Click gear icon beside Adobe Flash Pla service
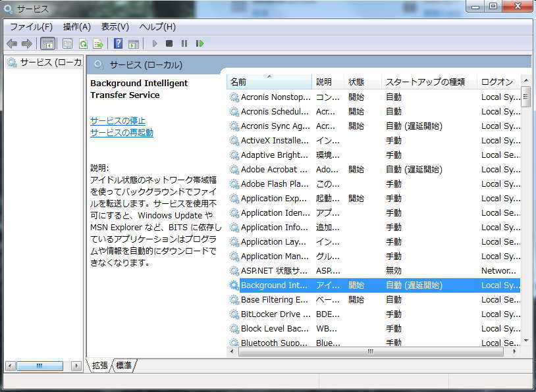This screenshot has width=536, height=392. point(234,184)
